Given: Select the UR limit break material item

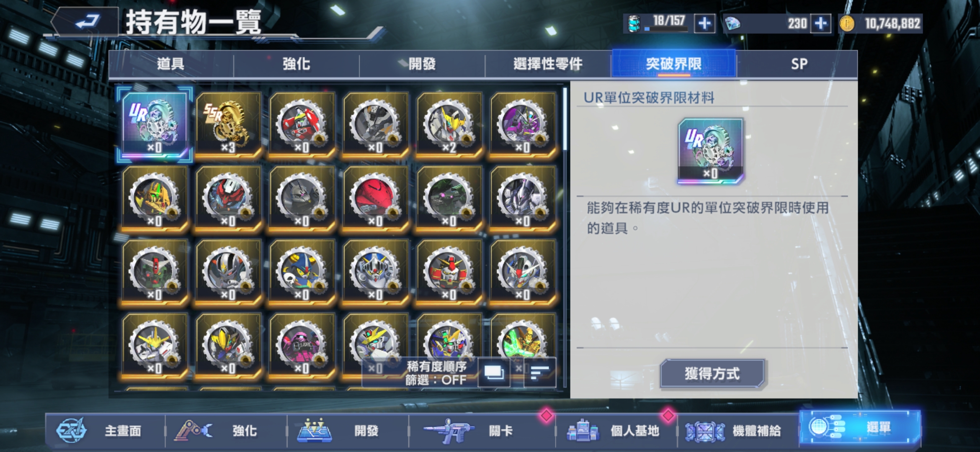Looking at the screenshot, I should [x=155, y=124].
